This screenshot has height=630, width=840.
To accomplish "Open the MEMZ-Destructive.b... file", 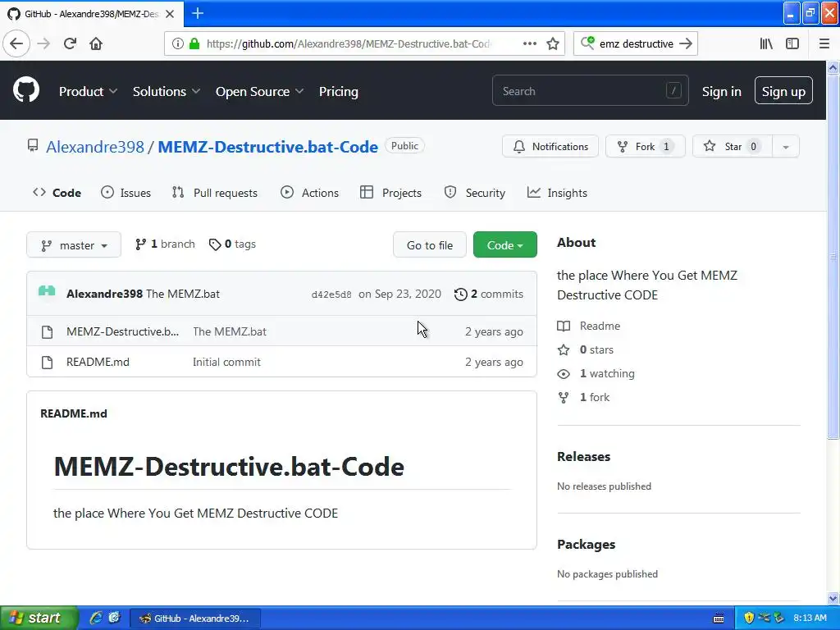I will [x=123, y=331].
